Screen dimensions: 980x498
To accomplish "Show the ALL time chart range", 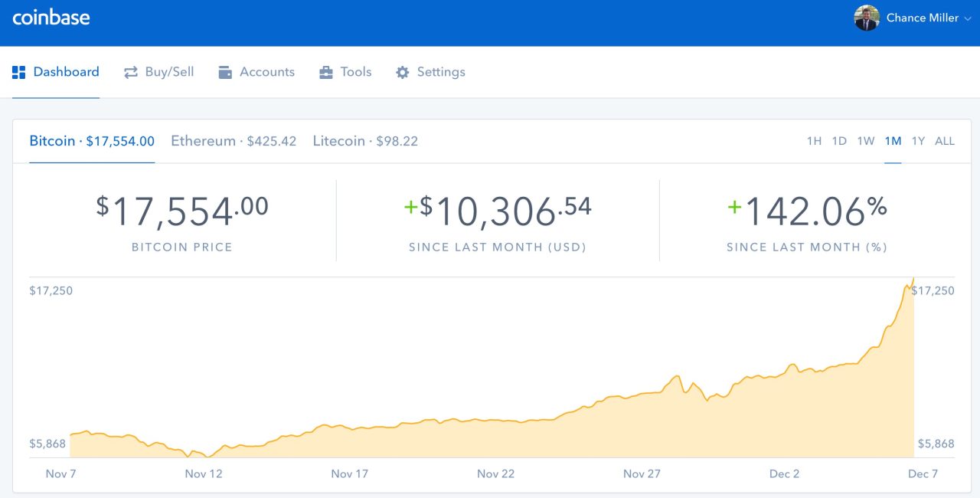I will coord(945,141).
